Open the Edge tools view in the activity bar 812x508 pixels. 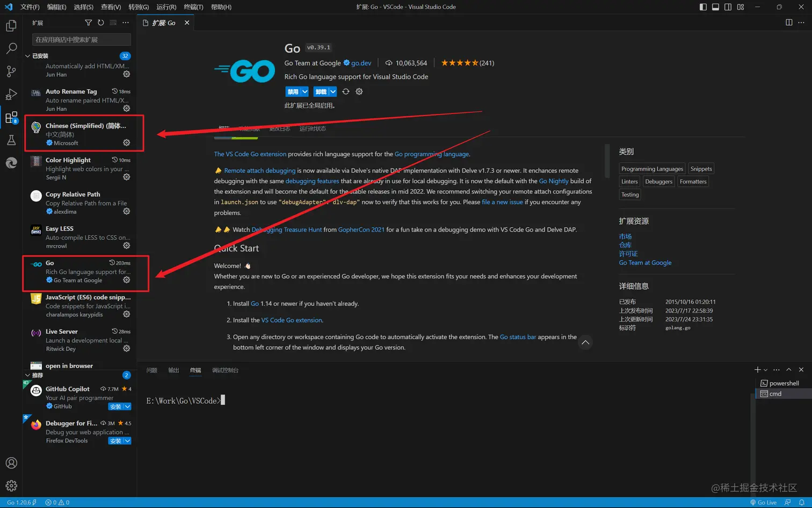click(x=11, y=163)
